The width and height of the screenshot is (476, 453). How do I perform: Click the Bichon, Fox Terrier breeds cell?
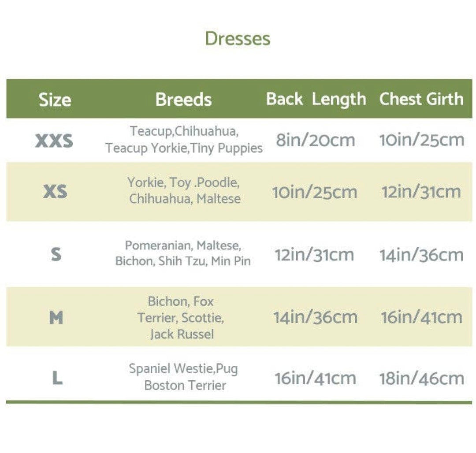(x=181, y=318)
